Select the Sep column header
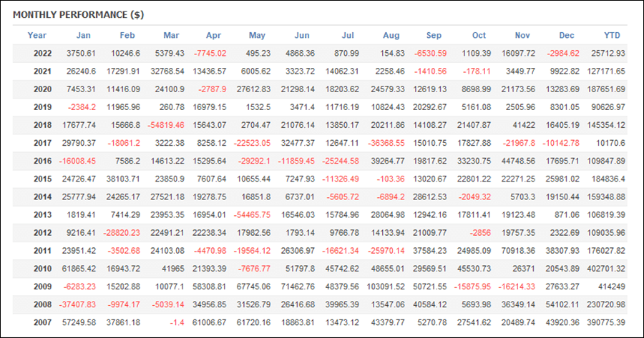 point(434,35)
